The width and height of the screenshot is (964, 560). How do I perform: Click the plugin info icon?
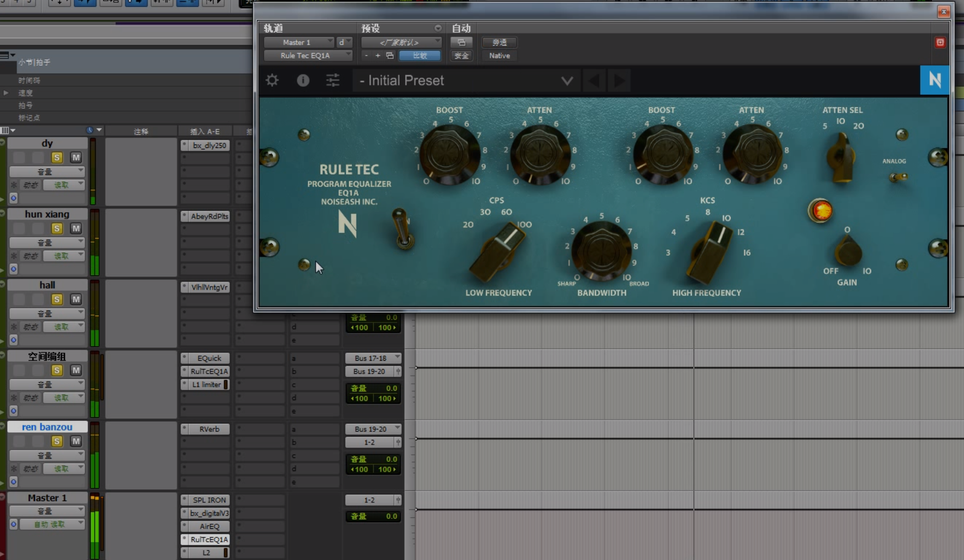[303, 80]
